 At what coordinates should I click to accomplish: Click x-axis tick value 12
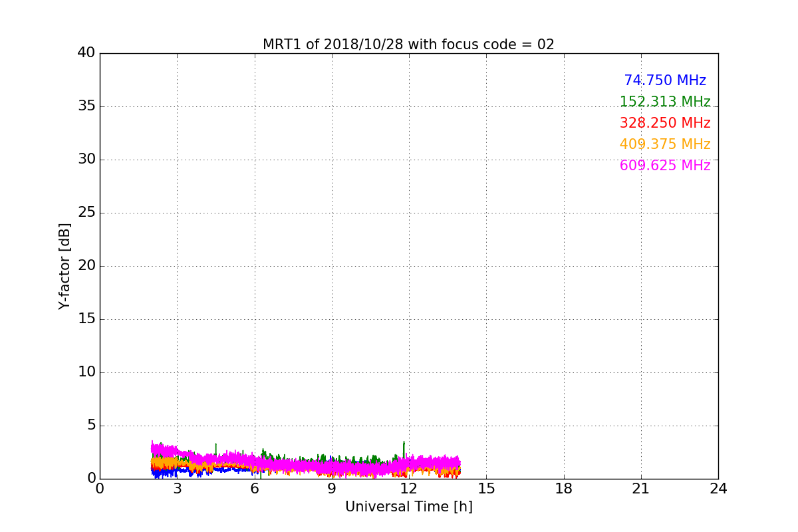[409, 488]
